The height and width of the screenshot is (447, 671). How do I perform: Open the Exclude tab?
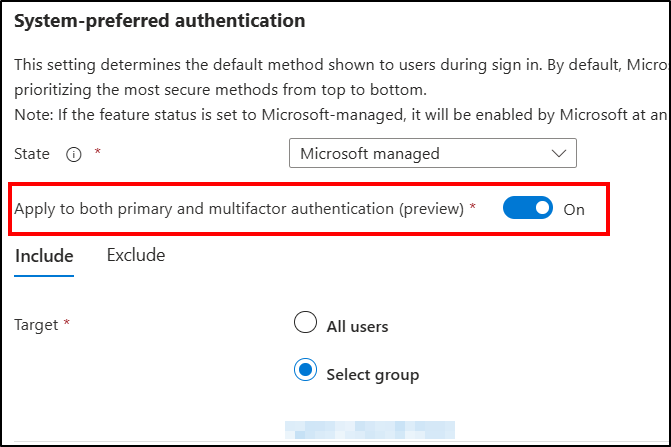click(135, 256)
